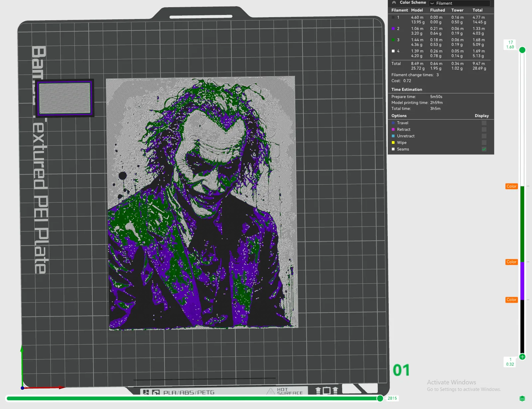Click the Cost 0.72 value
The width and height of the screenshot is (532, 409).
[x=407, y=81]
